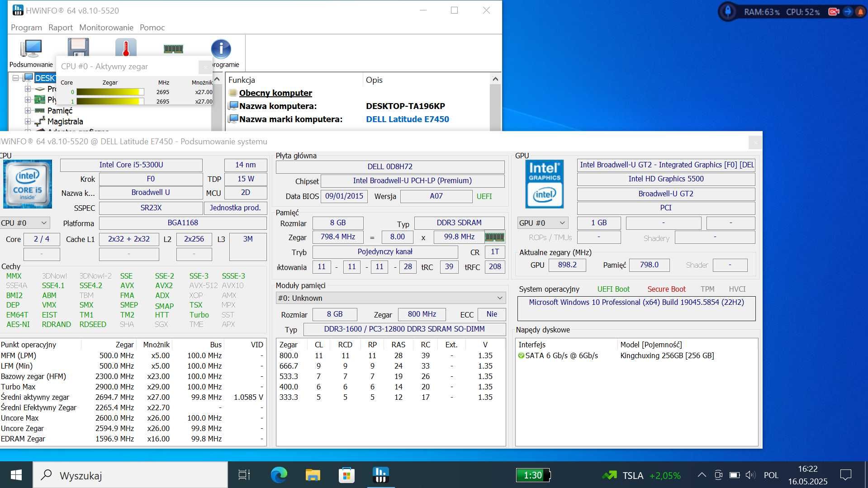
Task: Click the memory module toolbar icon
Action: (x=173, y=48)
